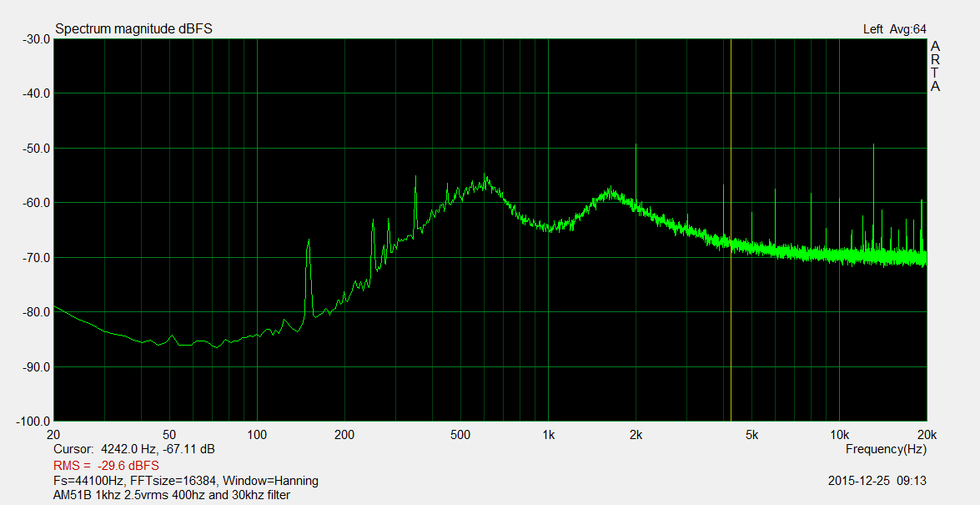Click the 'Left Avg:64' label
The height and width of the screenshot is (505, 980).
tap(894, 28)
